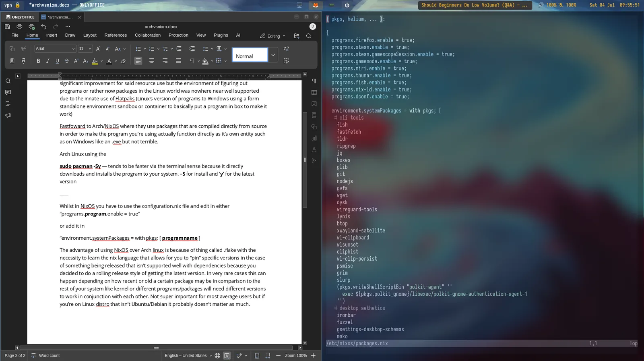Open file location folder icon
The image size is (644, 361).
point(297,36)
